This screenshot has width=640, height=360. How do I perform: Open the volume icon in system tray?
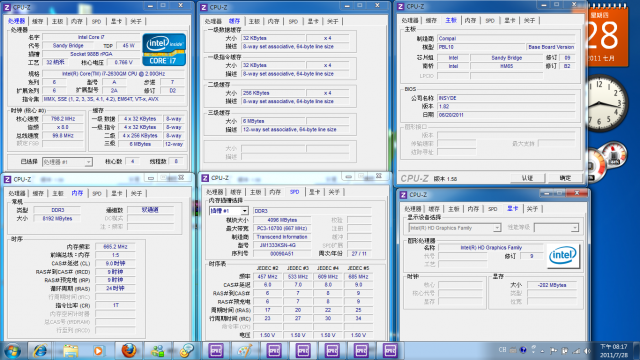pyautogui.click(x=587, y=351)
